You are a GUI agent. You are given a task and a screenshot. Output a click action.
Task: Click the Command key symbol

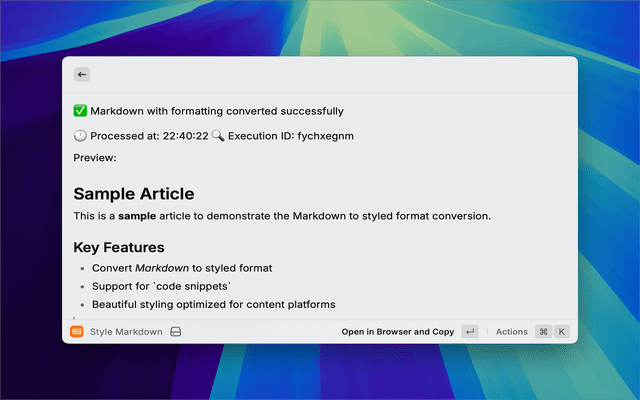pyautogui.click(x=543, y=331)
